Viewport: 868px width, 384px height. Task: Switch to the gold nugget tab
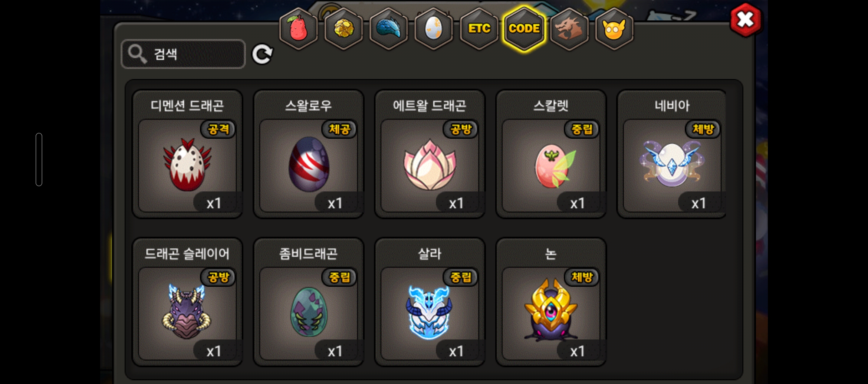[x=343, y=29]
